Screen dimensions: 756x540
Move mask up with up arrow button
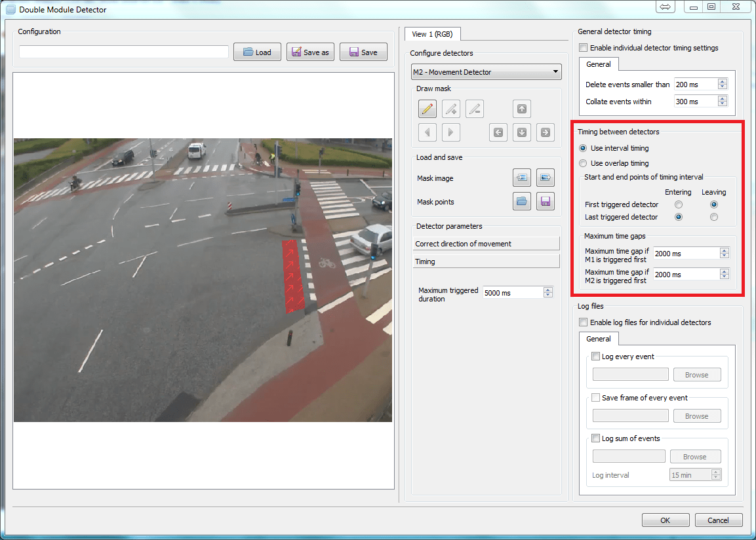(522, 109)
